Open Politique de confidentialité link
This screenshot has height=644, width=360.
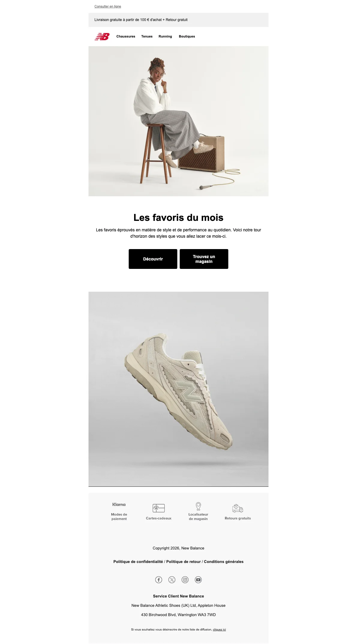138,561
